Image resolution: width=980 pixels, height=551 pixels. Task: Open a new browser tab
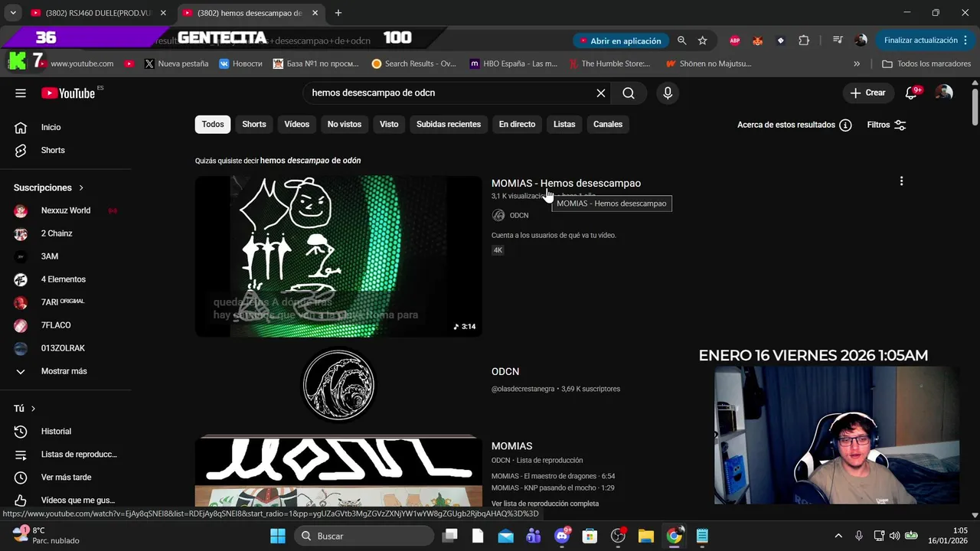coord(338,13)
